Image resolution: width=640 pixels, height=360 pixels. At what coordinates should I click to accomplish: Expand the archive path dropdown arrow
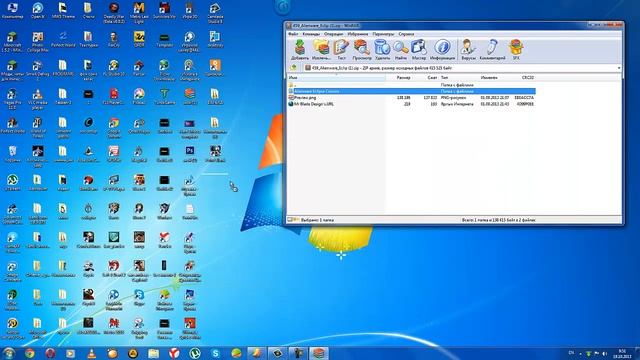tap(619, 68)
